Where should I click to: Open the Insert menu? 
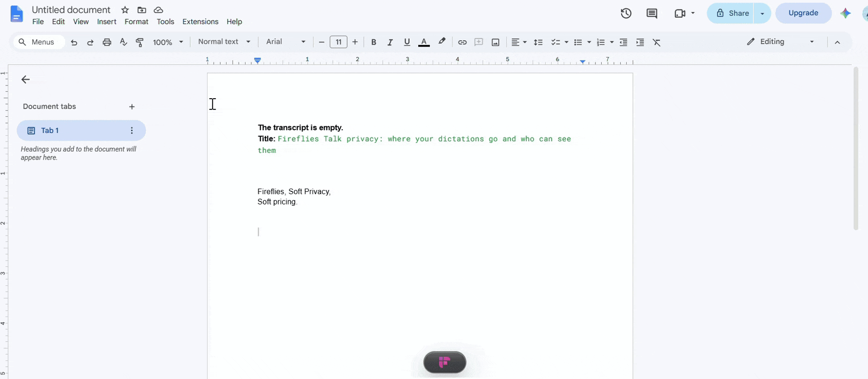(107, 22)
